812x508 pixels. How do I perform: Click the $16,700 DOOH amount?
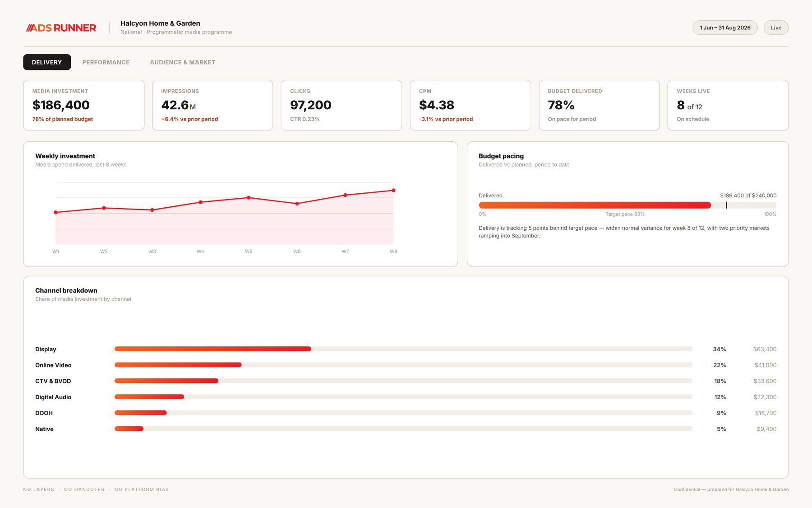(766, 413)
